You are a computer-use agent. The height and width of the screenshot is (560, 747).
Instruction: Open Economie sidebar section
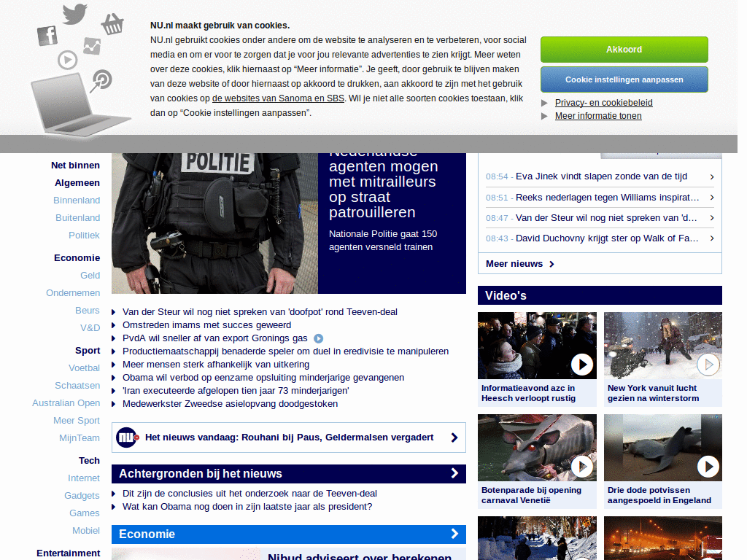(77, 258)
